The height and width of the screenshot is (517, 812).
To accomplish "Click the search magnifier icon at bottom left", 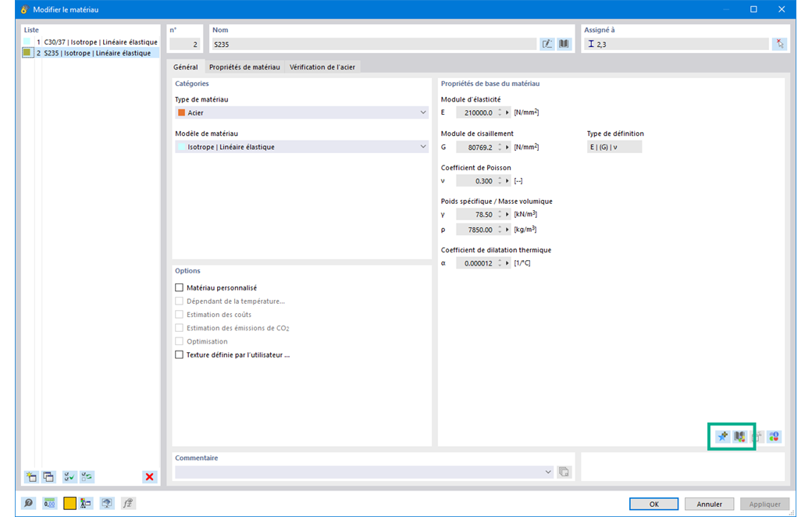I will [28, 503].
